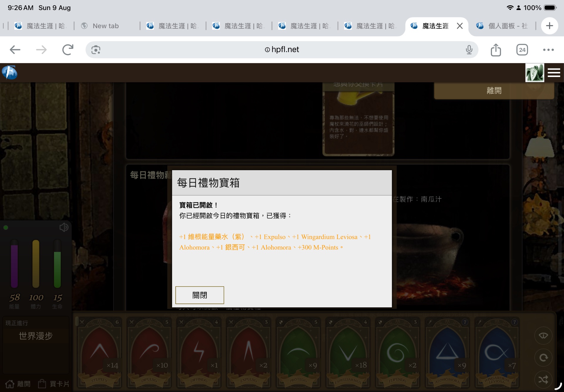Select the Protego spell card
Screen dimensions: 564x392
tap(298, 353)
